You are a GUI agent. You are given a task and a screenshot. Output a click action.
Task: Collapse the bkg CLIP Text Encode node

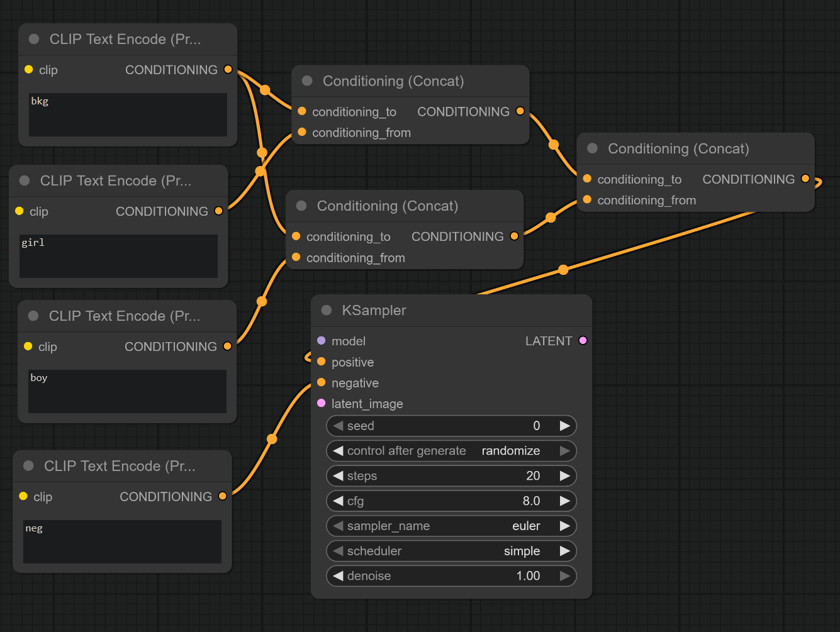34,39
